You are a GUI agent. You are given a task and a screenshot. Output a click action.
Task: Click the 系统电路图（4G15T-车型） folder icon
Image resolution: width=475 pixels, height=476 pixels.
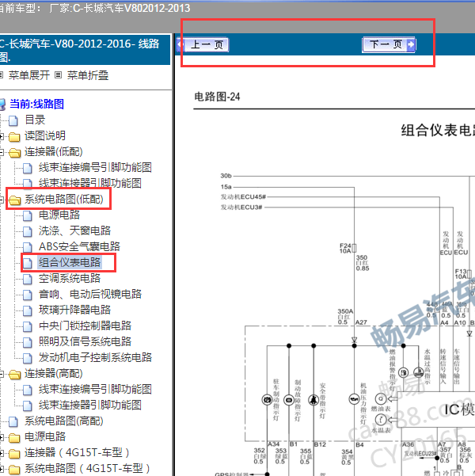click(x=14, y=470)
